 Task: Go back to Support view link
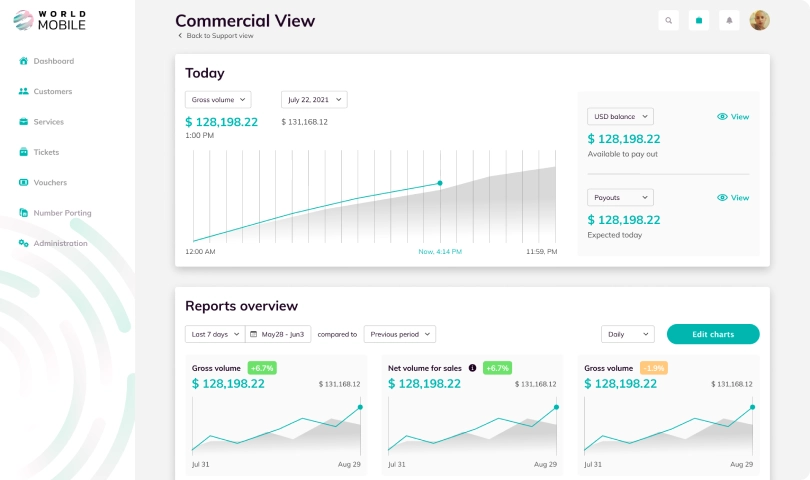pyautogui.click(x=219, y=36)
